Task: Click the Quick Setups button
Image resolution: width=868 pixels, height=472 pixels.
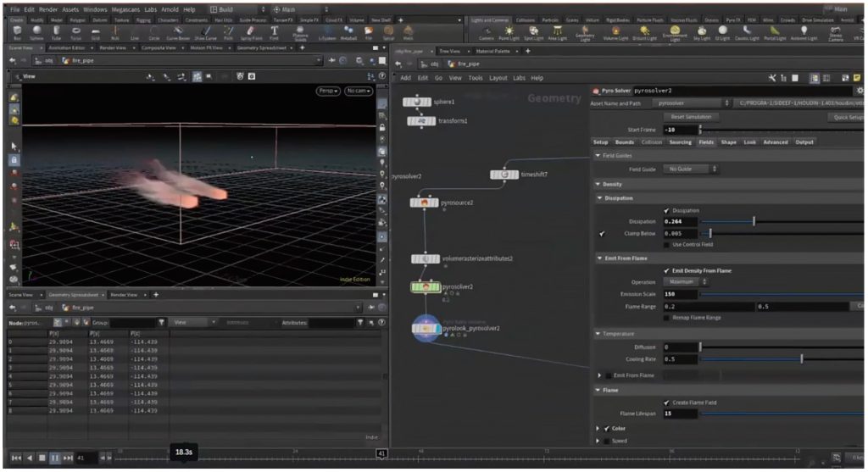Action: 848,117
